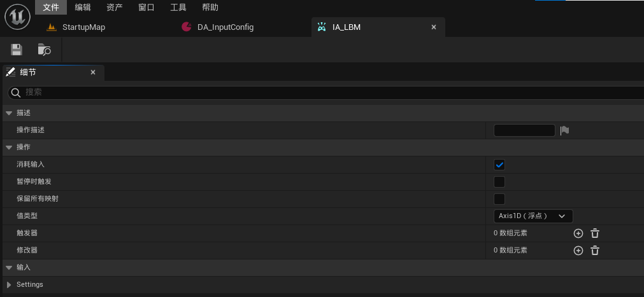Click the 消耗输入 property label
Screen dimensions: 644x297
[x=31, y=165]
